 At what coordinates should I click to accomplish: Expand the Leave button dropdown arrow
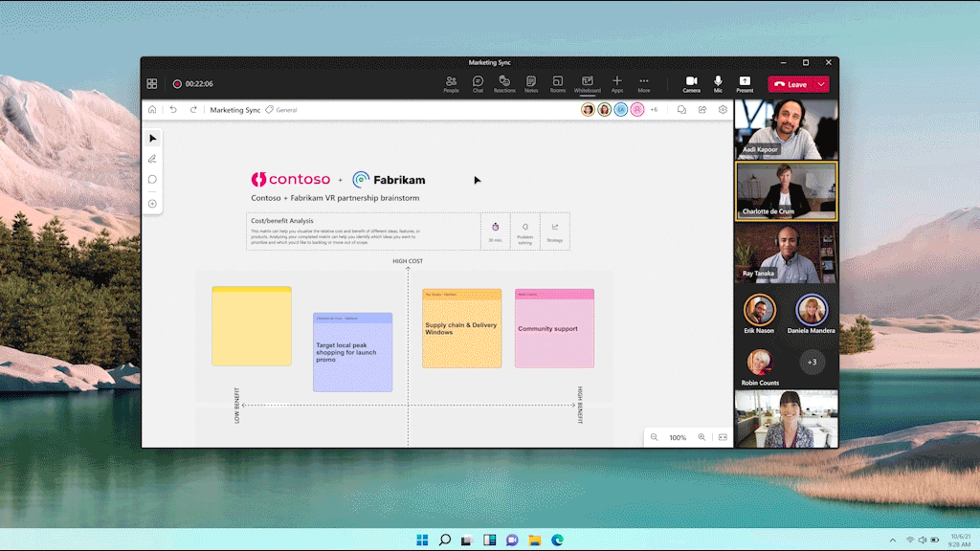click(x=821, y=84)
